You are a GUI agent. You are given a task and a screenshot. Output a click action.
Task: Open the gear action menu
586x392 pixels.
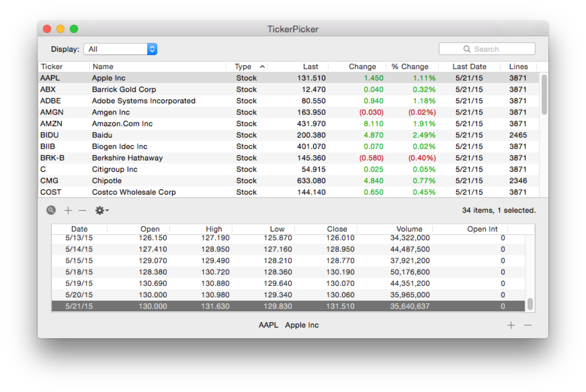pyautogui.click(x=100, y=210)
